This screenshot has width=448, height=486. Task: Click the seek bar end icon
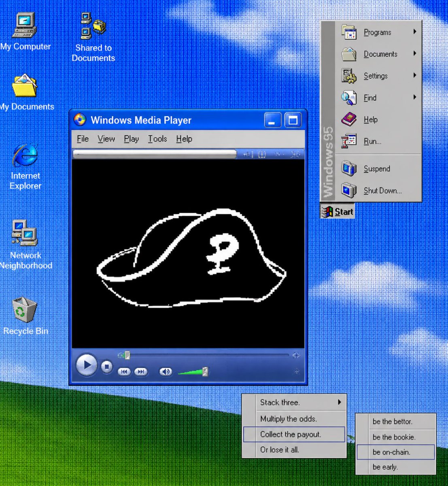(296, 355)
